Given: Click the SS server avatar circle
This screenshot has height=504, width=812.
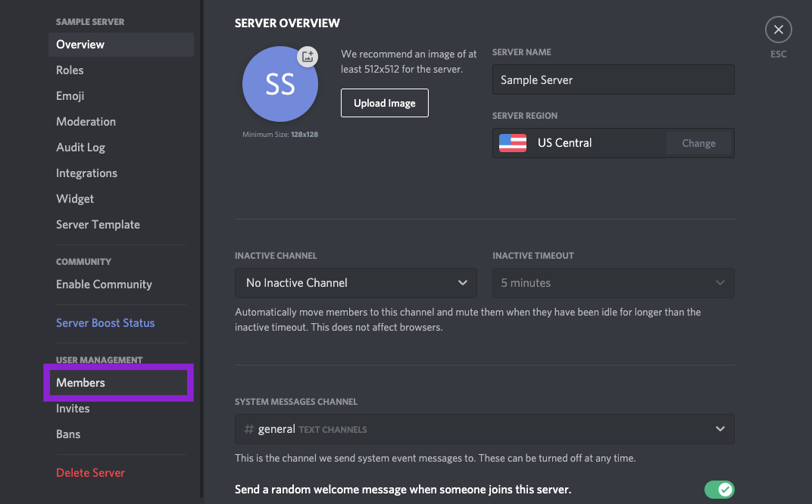Looking at the screenshot, I should tap(280, 85).
